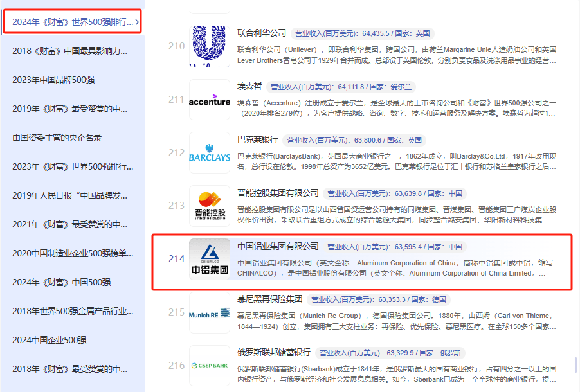Click the revenue tag 63,595.4 / 国家: 中国
The image size is (580, 392).
tap(395, 247)
